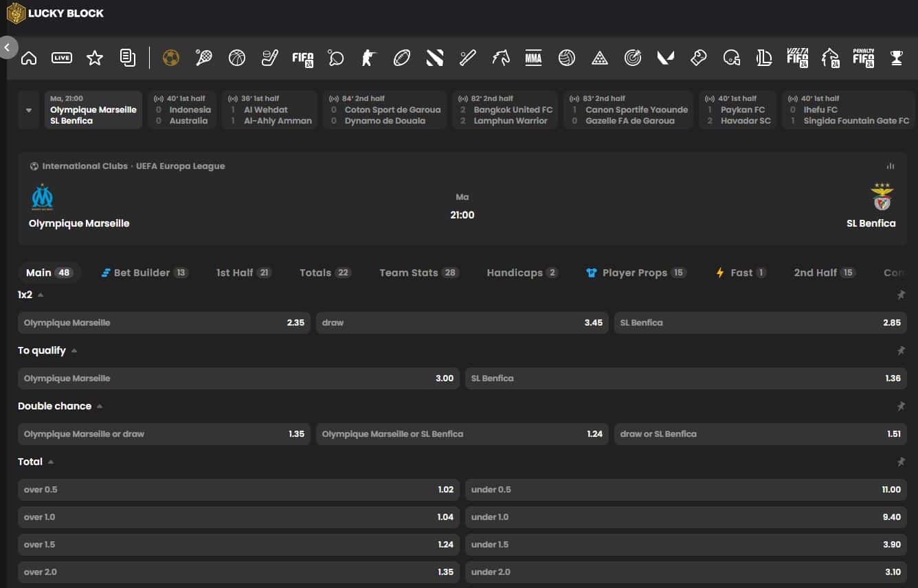Open Al Wehdat vs Al-Ahly Amman match

269,110
